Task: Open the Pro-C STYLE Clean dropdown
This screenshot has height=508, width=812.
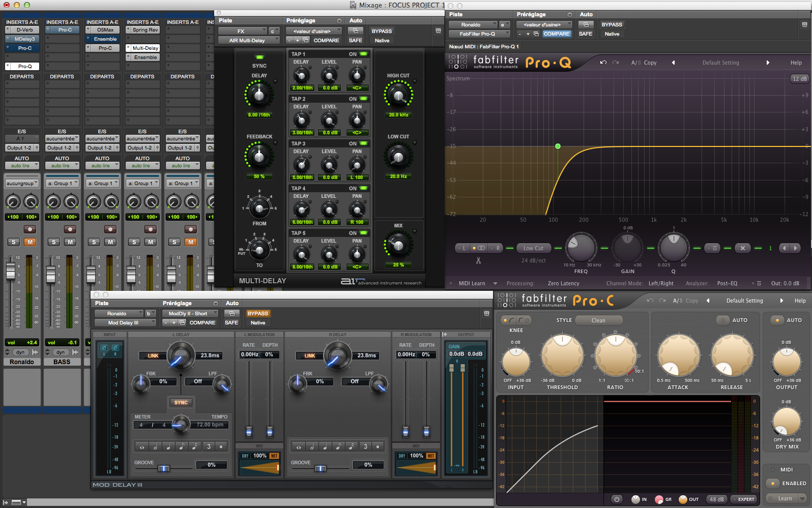Action: [x=599, y=320]
